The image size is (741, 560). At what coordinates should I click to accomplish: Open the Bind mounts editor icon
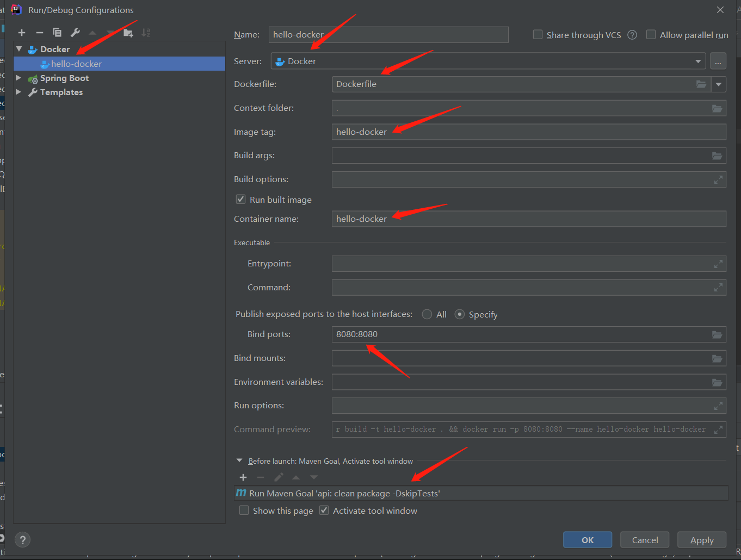click(717, 358)
